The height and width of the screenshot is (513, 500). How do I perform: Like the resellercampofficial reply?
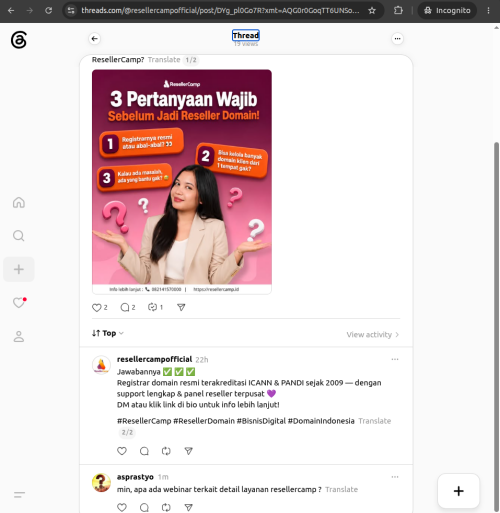(x=122, y=451)
